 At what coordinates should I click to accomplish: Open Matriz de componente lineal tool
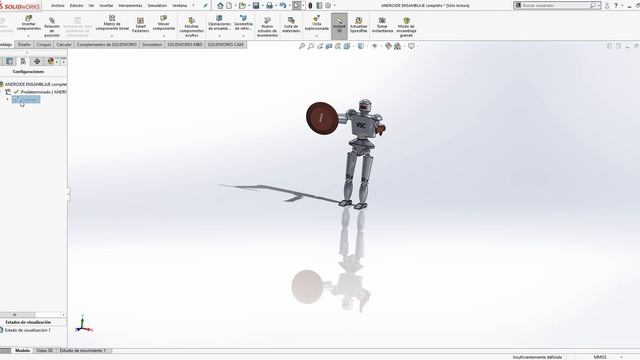coord(112,23)
